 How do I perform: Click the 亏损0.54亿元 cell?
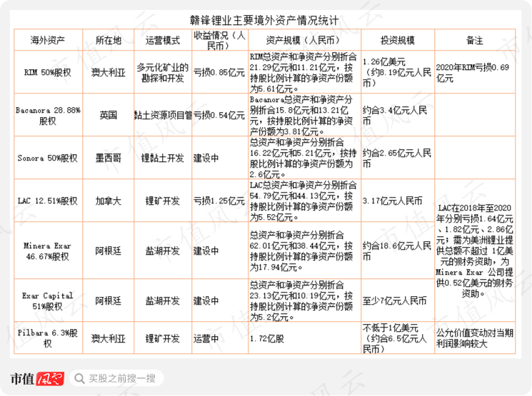click(x=220, y=116)
